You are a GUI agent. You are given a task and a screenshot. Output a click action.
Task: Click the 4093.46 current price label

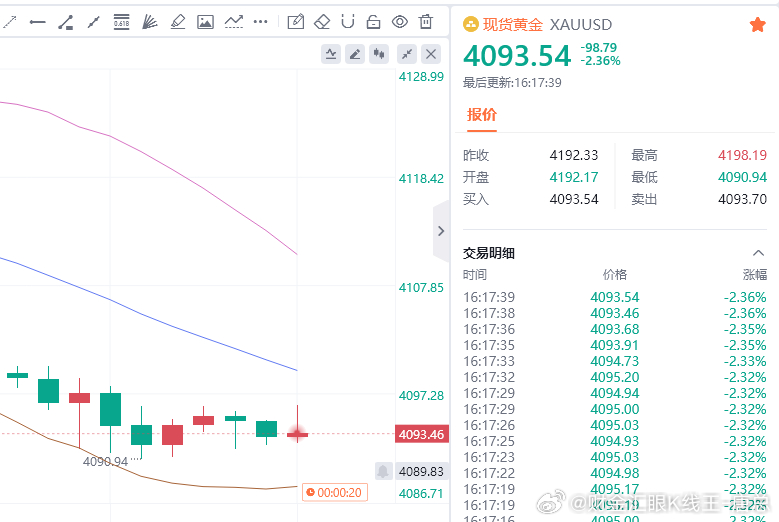click(x=421, y=435)
